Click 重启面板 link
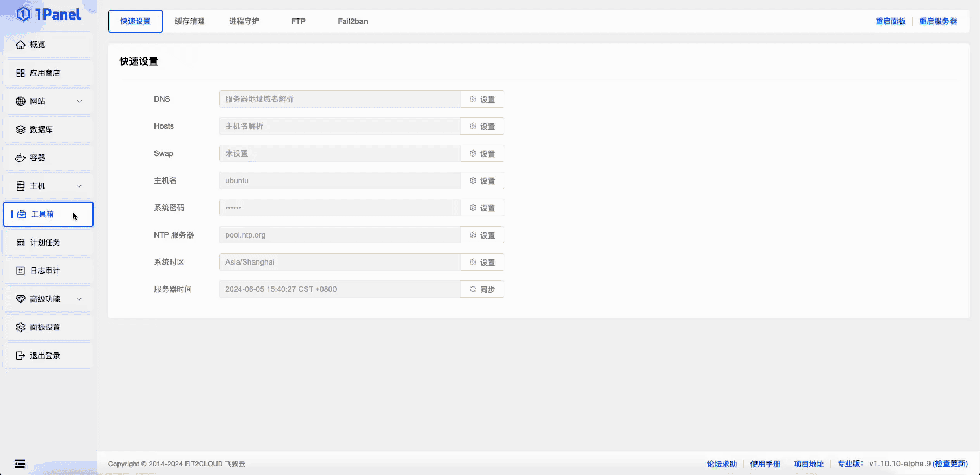Image resolution: width=980 pixels, height=475 pixels. click(x=891, y=21)
